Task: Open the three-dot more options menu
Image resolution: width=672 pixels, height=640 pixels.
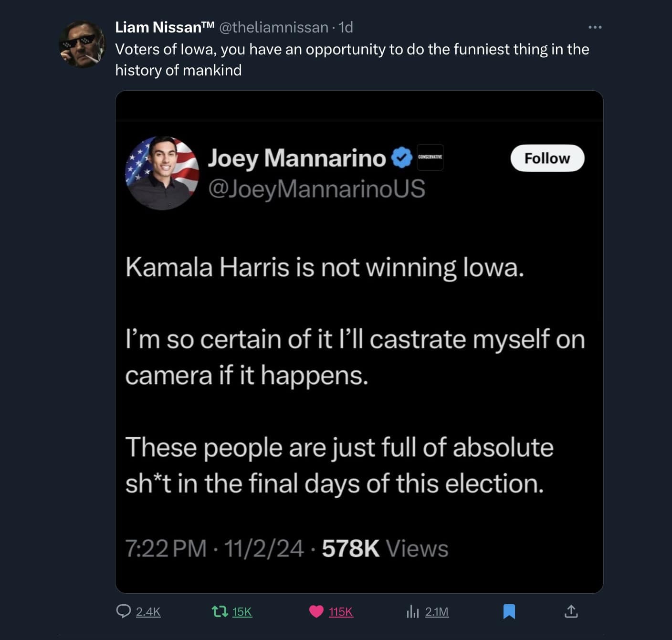Action: [595, 28]
